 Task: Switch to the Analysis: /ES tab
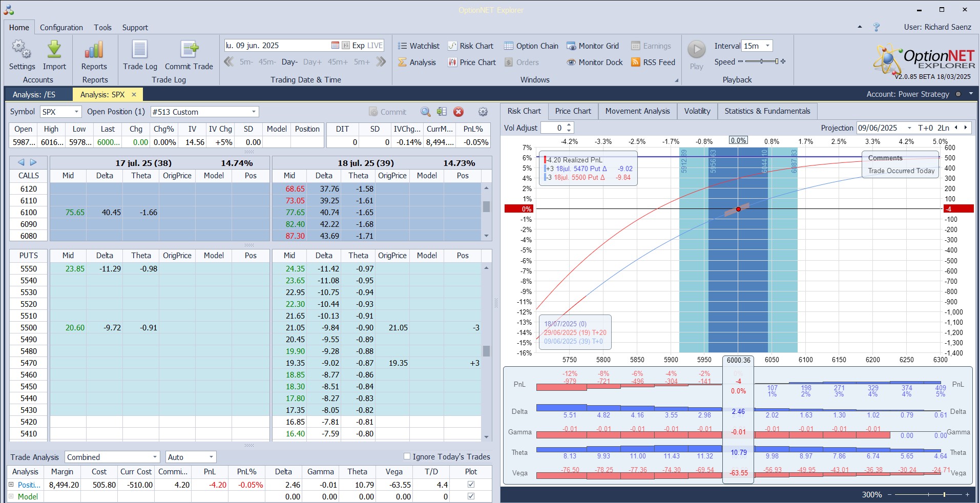pyautogui.click(x=34, y=95)
